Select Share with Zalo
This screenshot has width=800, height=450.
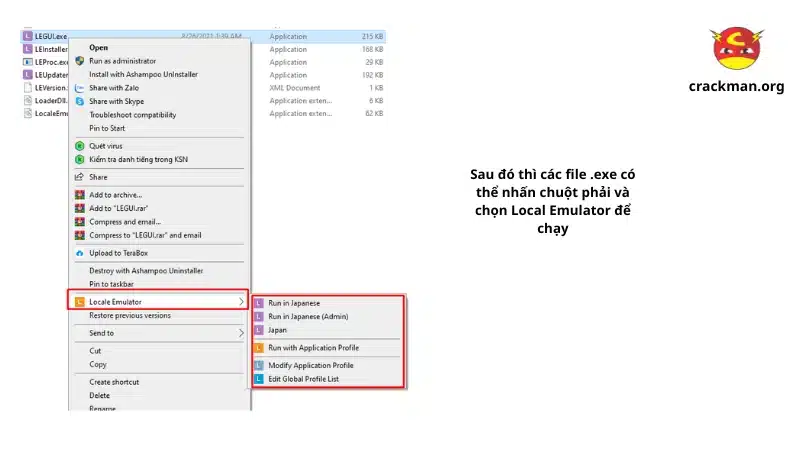point(114,88)
